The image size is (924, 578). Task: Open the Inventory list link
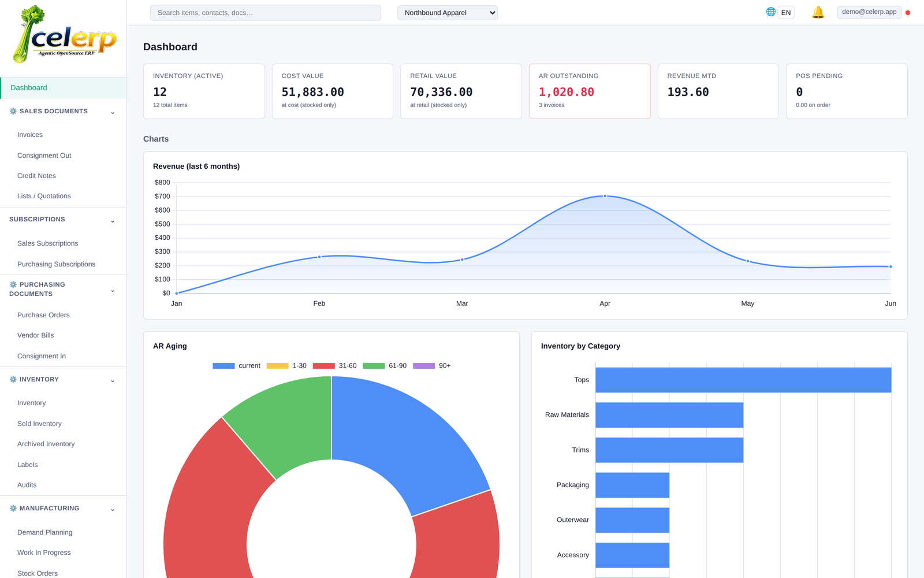31,403
